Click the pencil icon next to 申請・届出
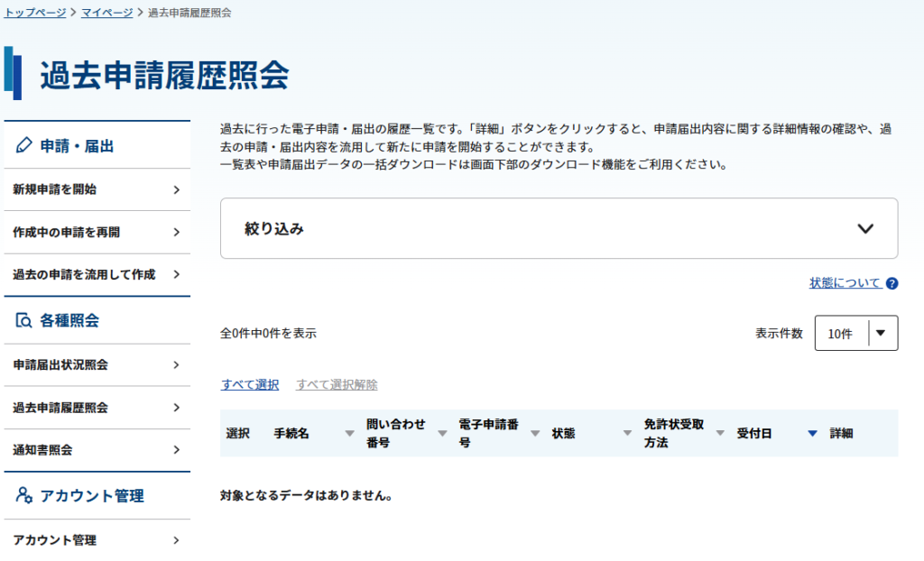924x561 pixels. click(24, 145)
